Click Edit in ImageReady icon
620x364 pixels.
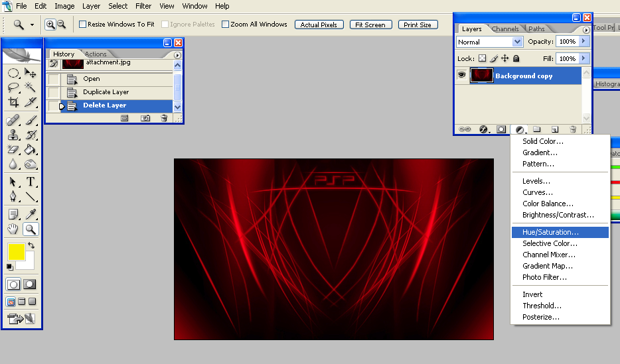[x=21, y=319]
